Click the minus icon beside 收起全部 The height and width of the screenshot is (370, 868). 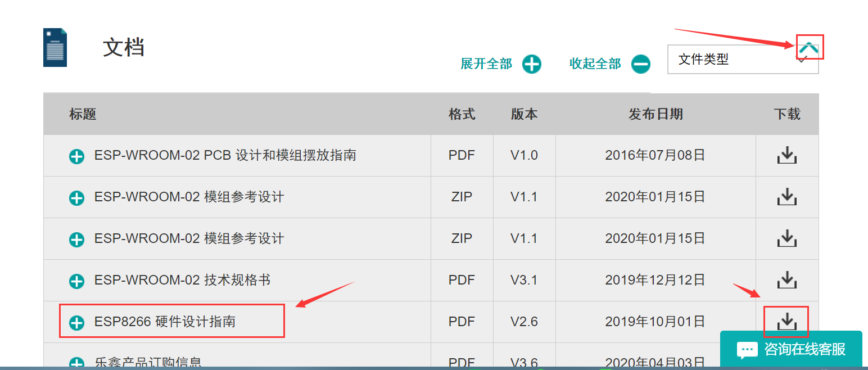coord(640,64)
